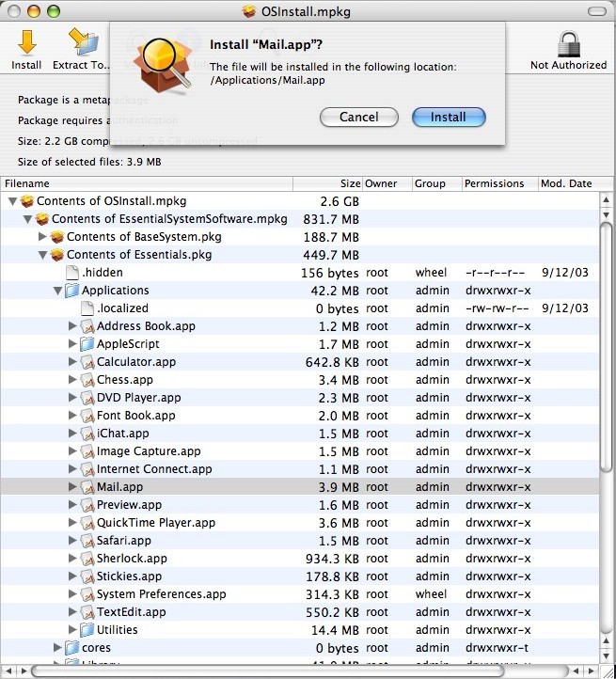Expand Contents of BaseSystem.pkg
The image size is (616, 679).
[x=42, y=236]
